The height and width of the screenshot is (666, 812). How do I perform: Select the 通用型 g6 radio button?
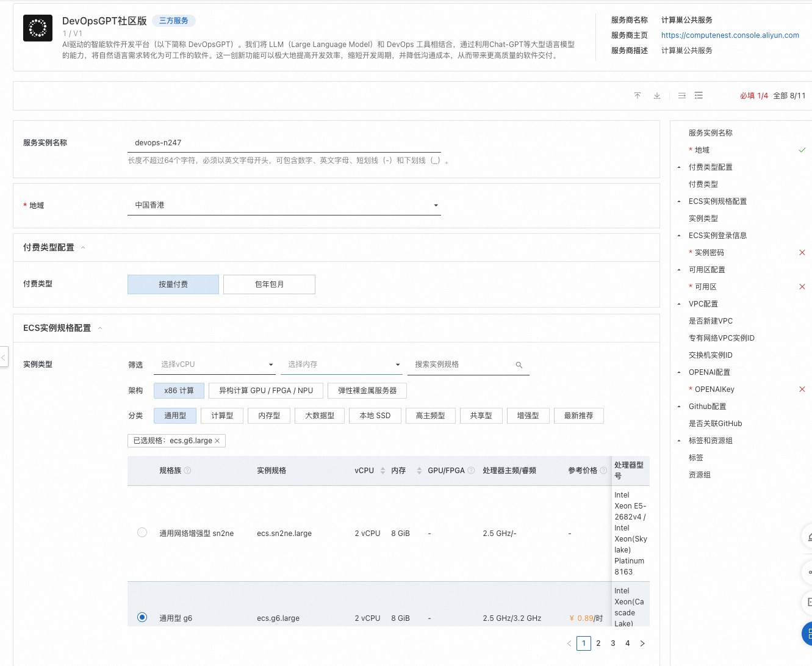pos(142,617)
